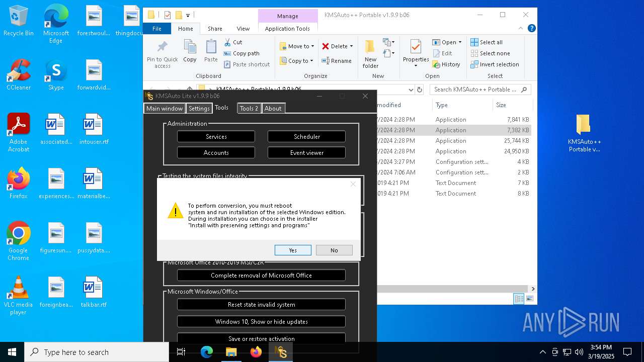This screenshot has width=644, height=362.
Task: Switch to KMSAuto Settings tab
Action: [x=199, y=108]
